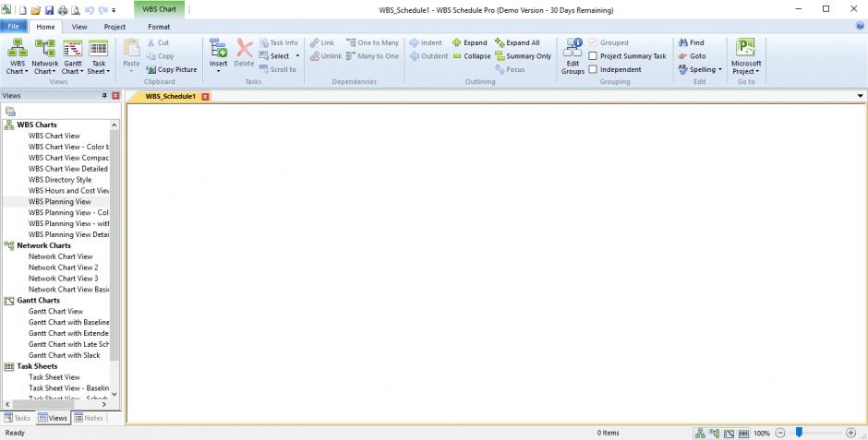Click the Copy Picture icon

pos(151,70)
